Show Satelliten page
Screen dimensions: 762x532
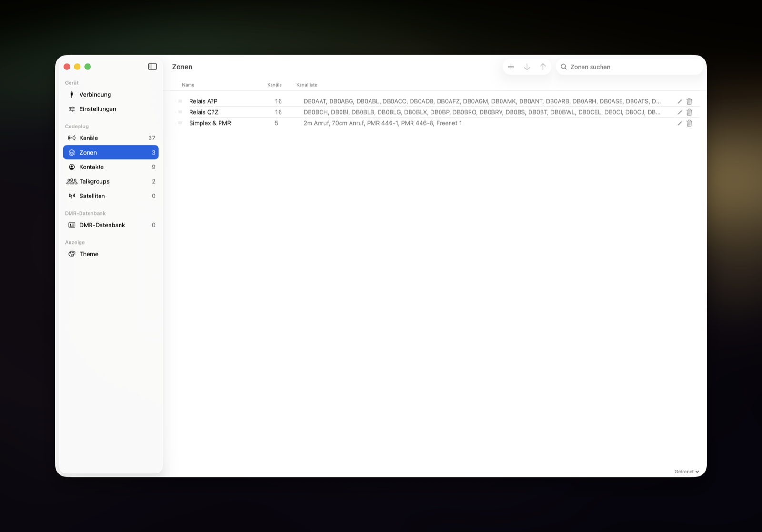pyautogui.click(x=110, y=196)
